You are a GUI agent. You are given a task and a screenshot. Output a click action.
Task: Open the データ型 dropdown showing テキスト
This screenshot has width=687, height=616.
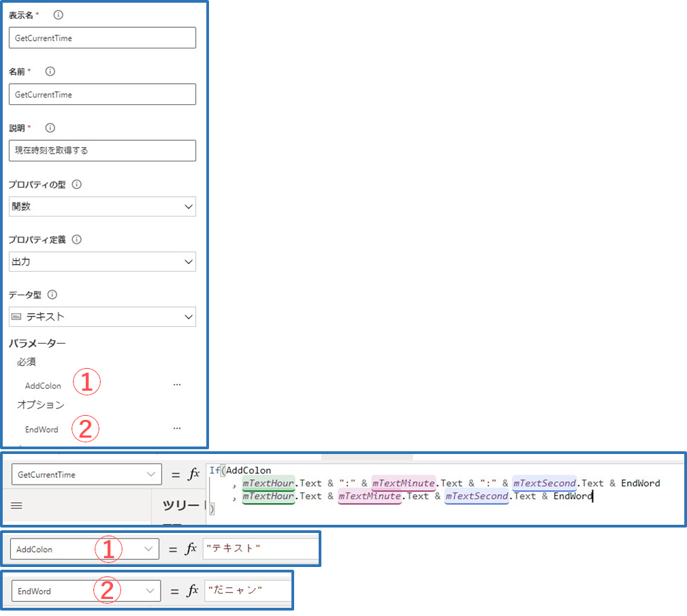102,317
